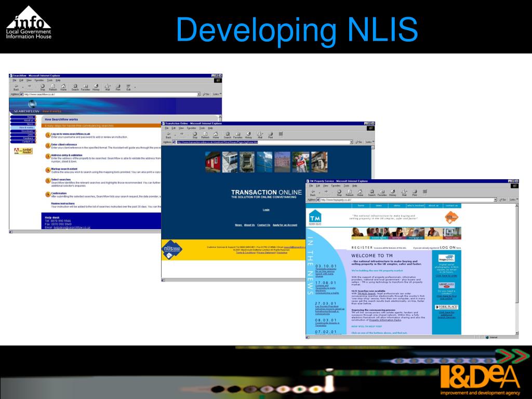Click About Us link on TransAction Online page
The height and width of the screenshot is (399, 532).
click(x=249, y=225)
